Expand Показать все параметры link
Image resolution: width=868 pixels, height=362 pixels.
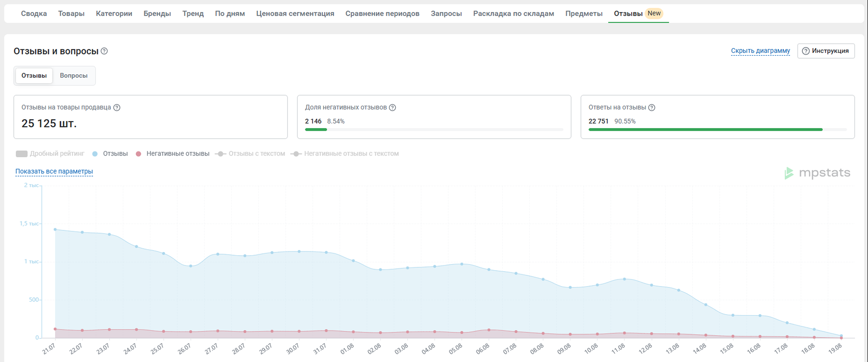pos(54,171)
